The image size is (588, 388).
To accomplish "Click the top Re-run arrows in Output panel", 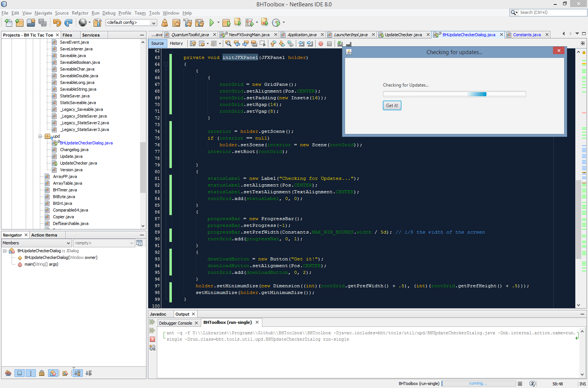I will (x=152, y=322).
